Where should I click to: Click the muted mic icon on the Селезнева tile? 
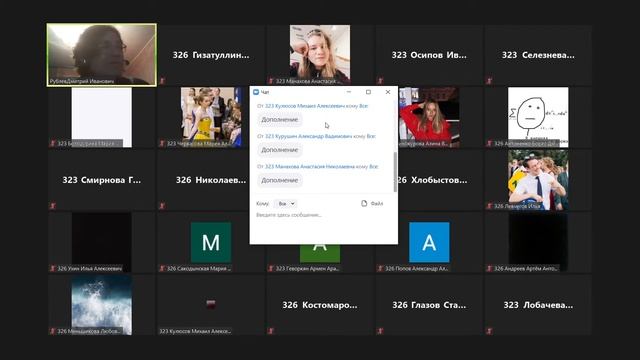tap(489, 81)
